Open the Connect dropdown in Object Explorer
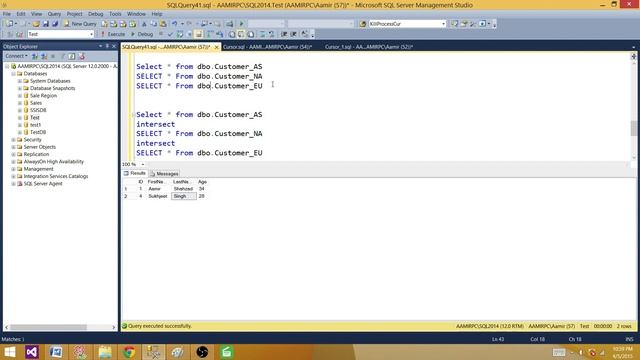Image resolution: width=640 pixels, height=360 pixels. click(x=16, y=56)
